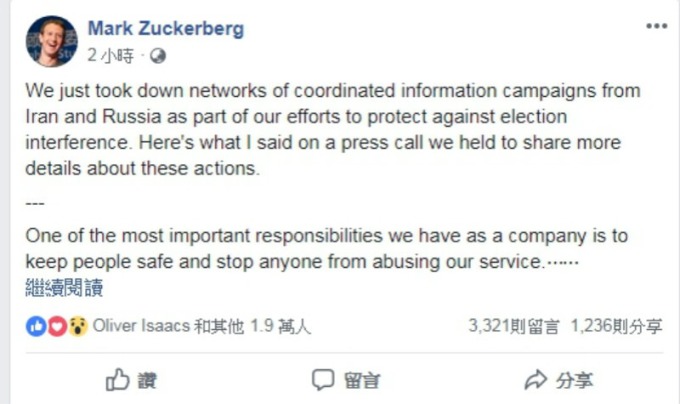
Task: Click the share arrow icon
Action: coord(535,379)
